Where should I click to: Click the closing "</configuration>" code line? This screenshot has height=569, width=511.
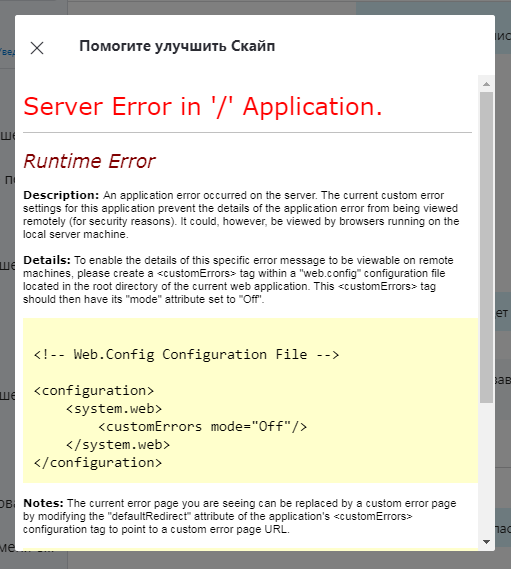pyautogui.click(x=98, y=463)
